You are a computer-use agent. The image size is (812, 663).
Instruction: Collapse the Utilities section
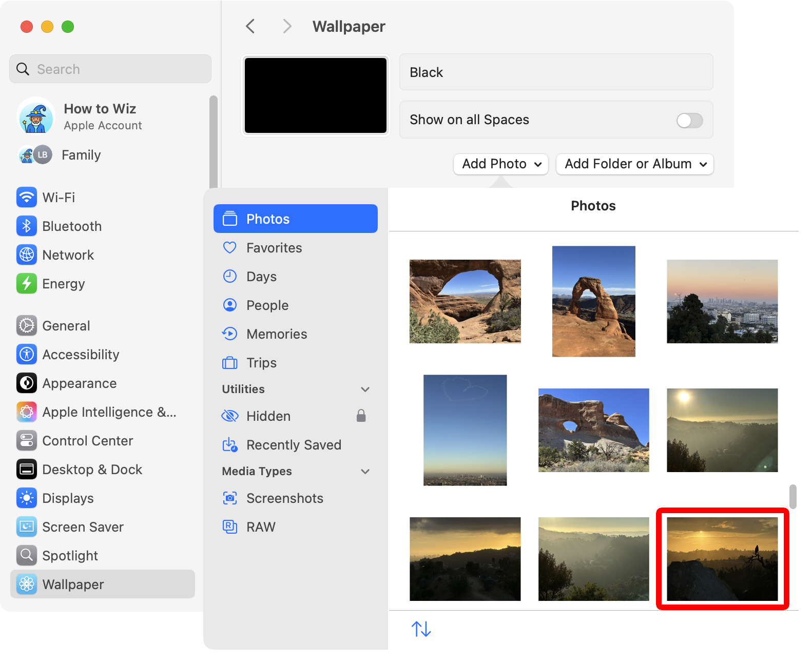pos(365,389)
